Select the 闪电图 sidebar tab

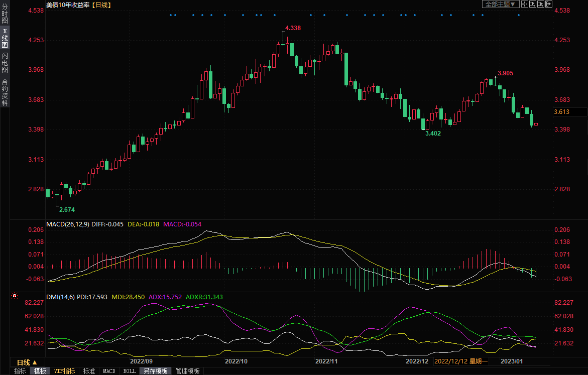[5, 63]
